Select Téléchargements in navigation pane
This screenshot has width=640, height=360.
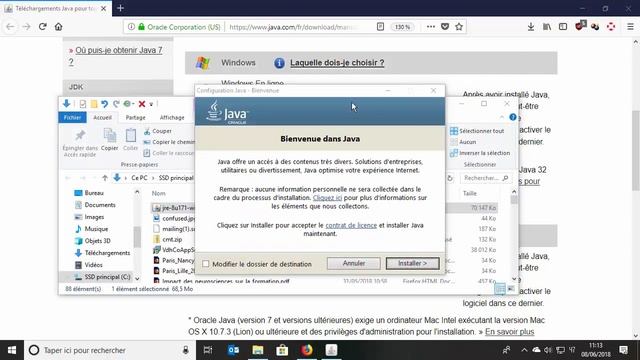102,253
